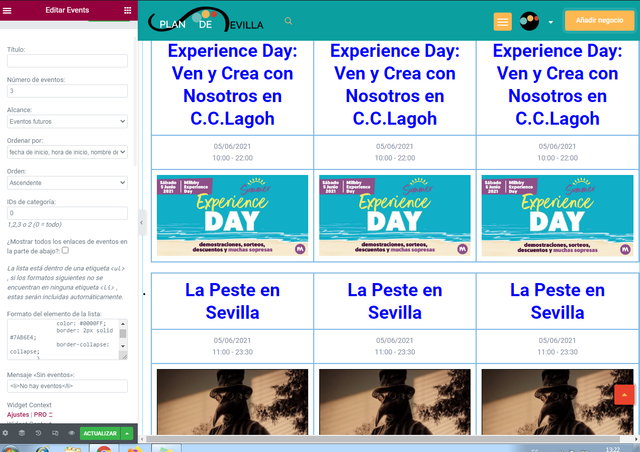The height and width of the screenshot is (452, 640).
Task: Expand save options arrow next to ACTUALIZAR
Action: pos(127,433)
